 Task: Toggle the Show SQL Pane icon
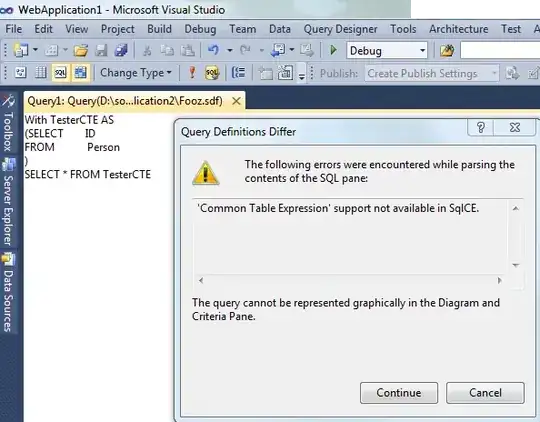pyautogui.click(x=60, y=73)
